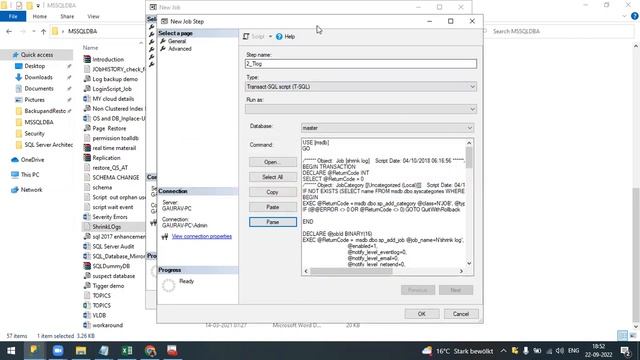Viewport: 640px width, 360px height.
Task: Open the Script toolbar button
Action: 254,37
